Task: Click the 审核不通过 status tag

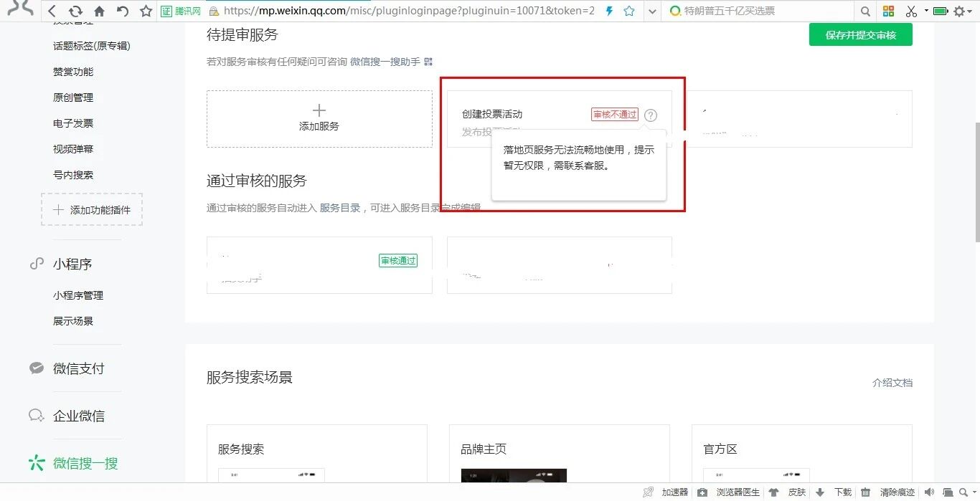Action: pyautogui.click(x=615, y=115)
